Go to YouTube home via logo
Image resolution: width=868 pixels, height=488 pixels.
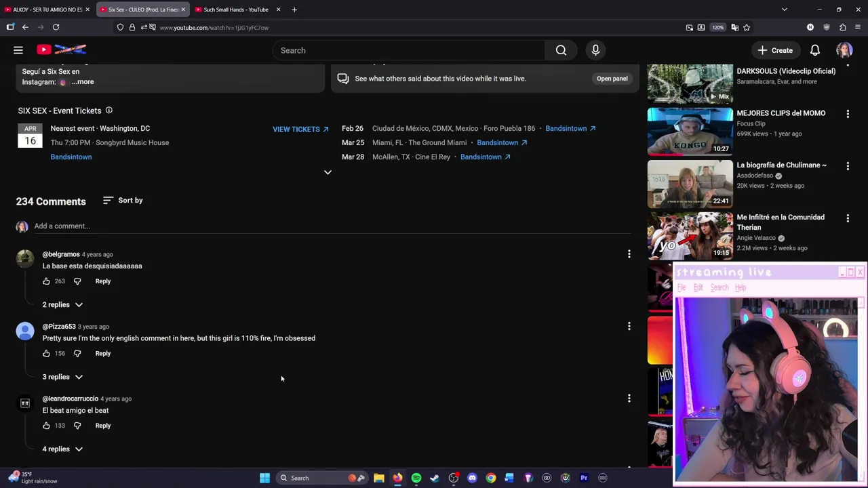click(62, 49)
